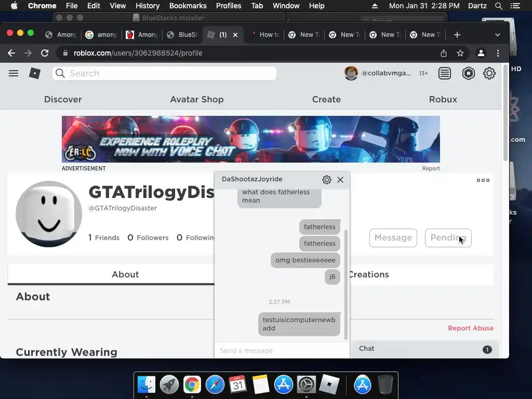Image resolution: width=532 pixels, height=399 pixels.
Task: Expand the Chat bar at the bottom
Action: [425, 349]
